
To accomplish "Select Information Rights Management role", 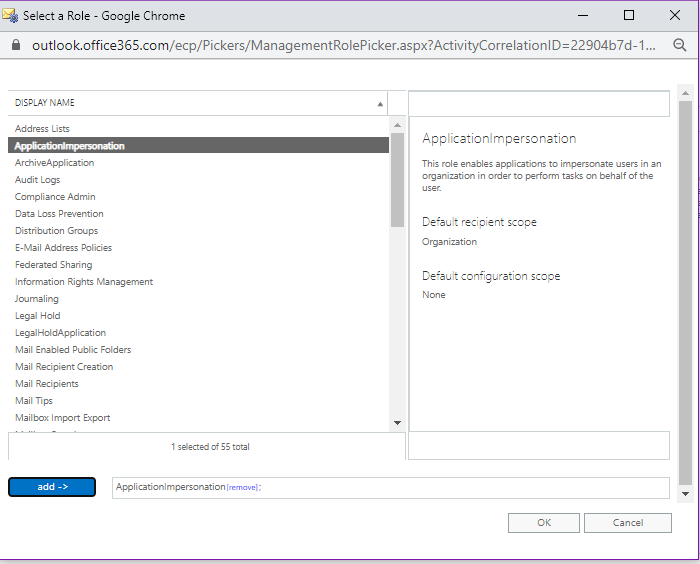I will tap(198, 281).
